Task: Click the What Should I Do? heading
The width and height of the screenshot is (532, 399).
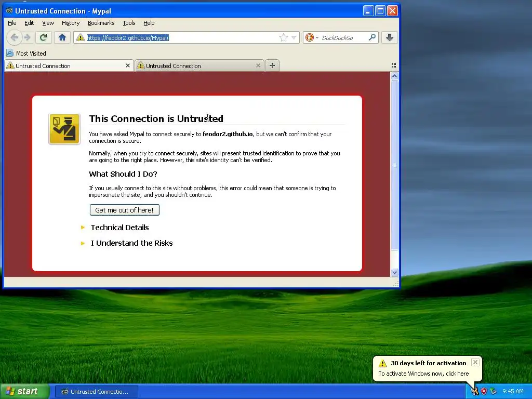Action: pyautogui.click(x=123, y=174)
